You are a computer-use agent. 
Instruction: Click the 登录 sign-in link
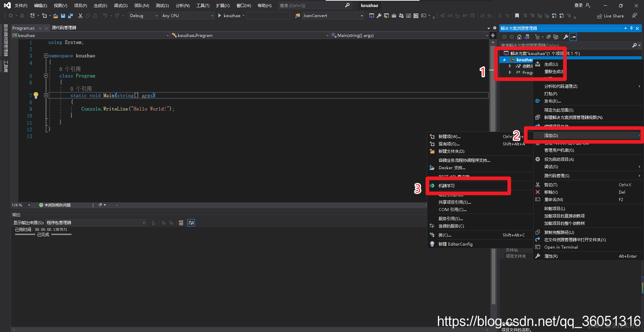[579, 5]
